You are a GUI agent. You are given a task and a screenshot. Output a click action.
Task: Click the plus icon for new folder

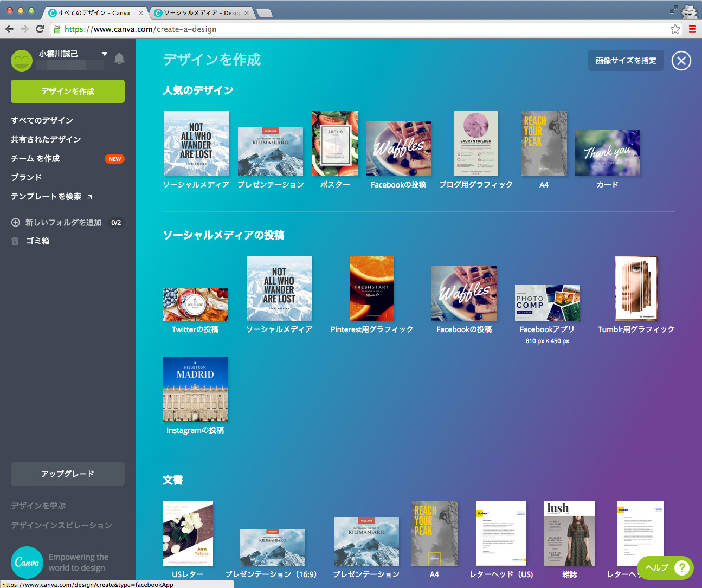15,222
